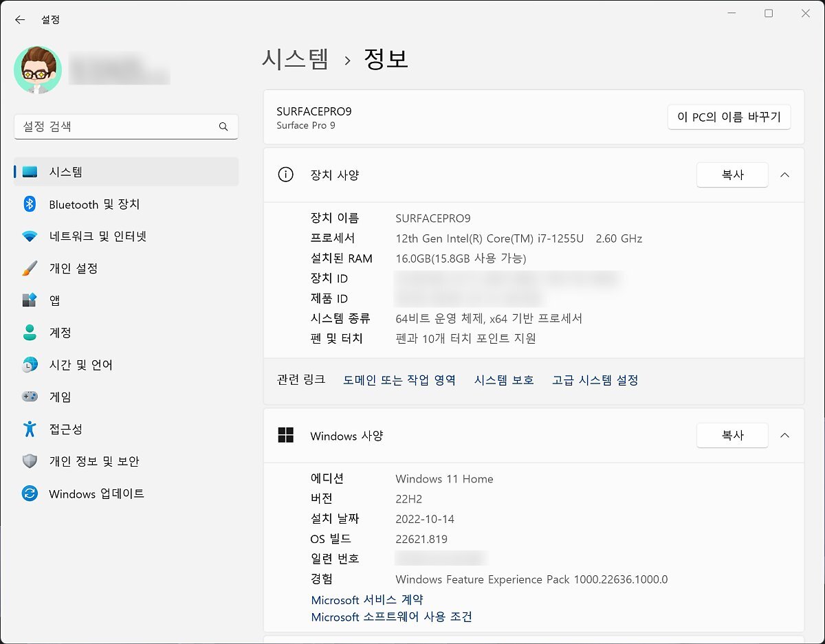Open 네트워크 및 인터넷 settings

[126, 236]
